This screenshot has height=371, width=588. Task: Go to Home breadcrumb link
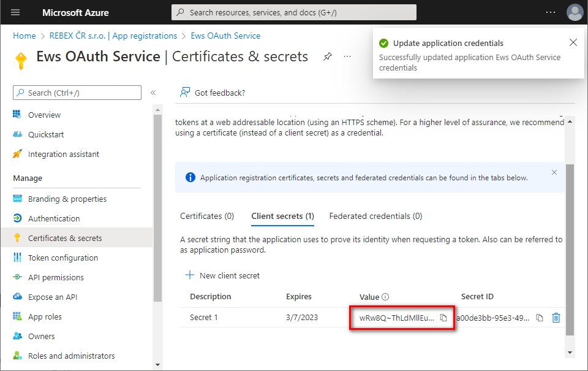pos(24,36)
